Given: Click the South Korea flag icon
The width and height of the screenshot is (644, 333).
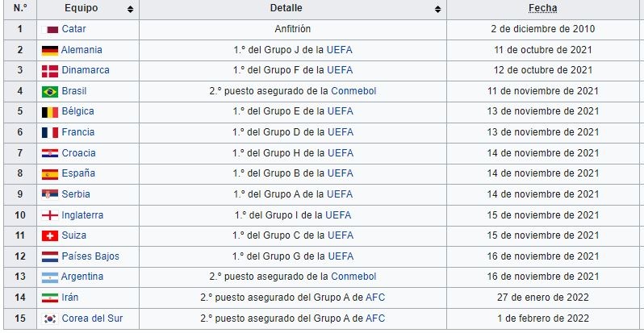Looking at the screenshot, I should 50,318.
